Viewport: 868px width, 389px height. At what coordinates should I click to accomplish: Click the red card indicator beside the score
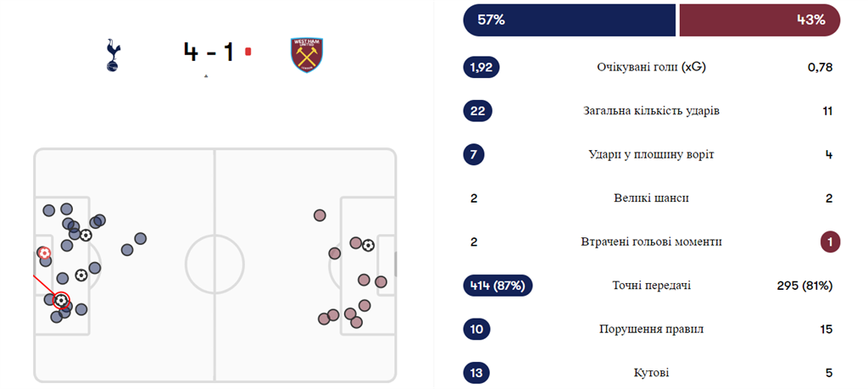tap(248, 52)
